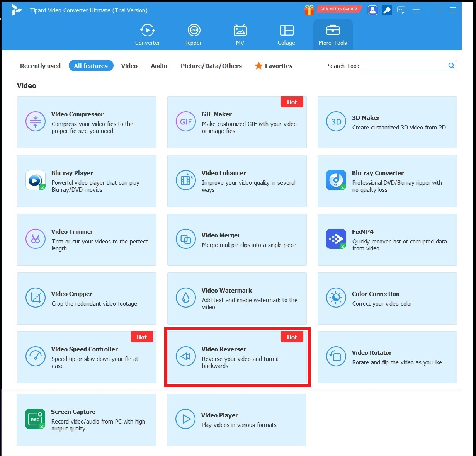Image resolution: width=476 pixels, height=456 pixels.
Task: Open the user account icon
Action: (x=372, y=10)
